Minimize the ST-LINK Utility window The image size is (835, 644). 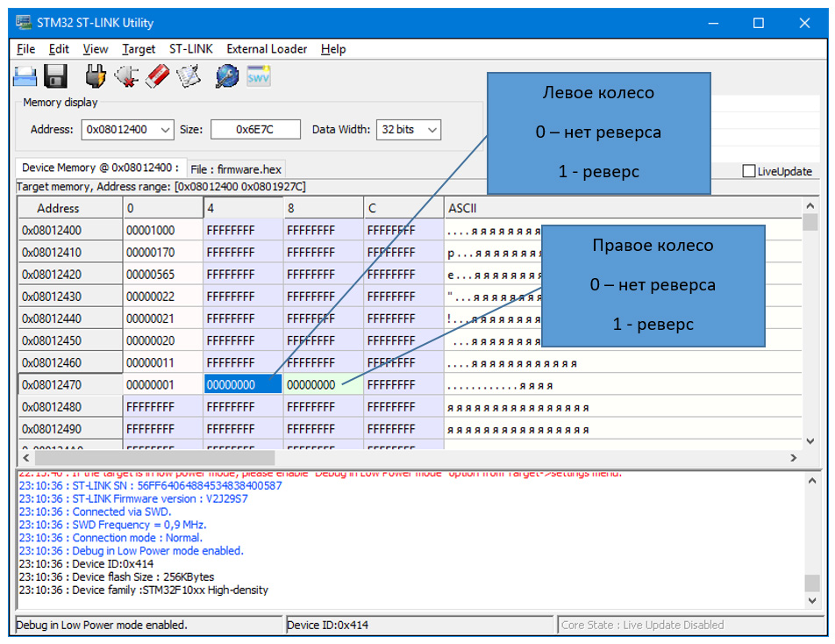[x=713, y=23]
